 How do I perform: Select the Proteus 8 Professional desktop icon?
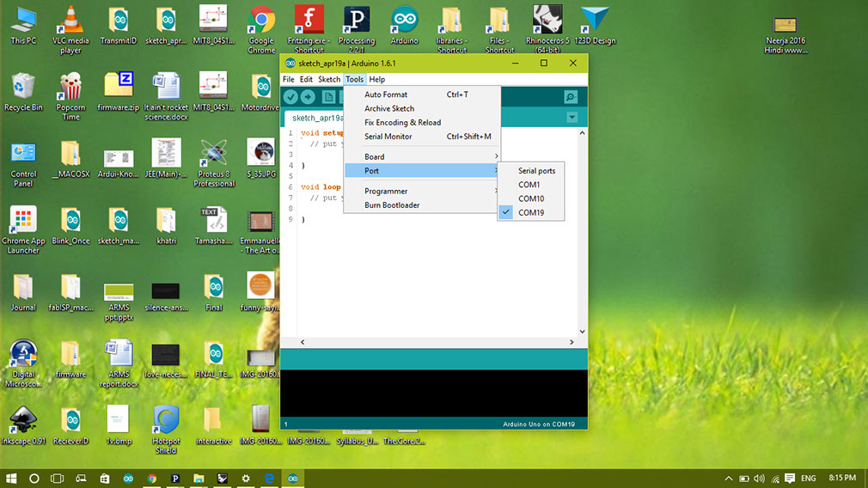(x=214, y=163)
